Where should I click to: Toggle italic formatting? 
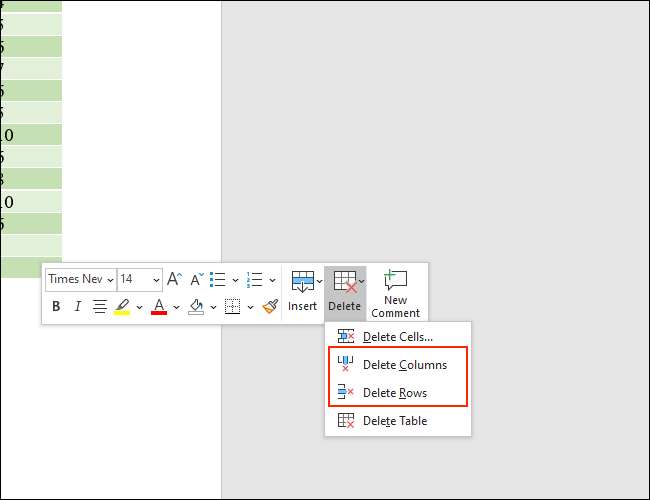[78, 307]
